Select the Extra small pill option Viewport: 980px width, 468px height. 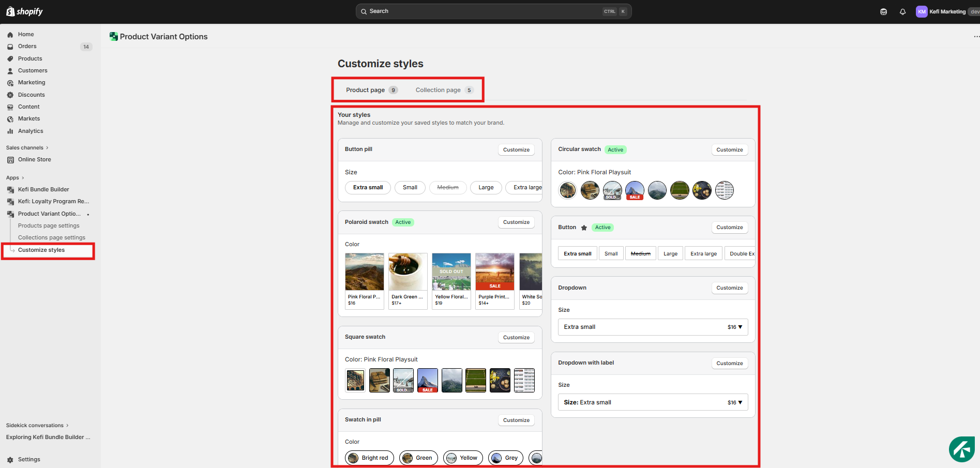(368, 188)
